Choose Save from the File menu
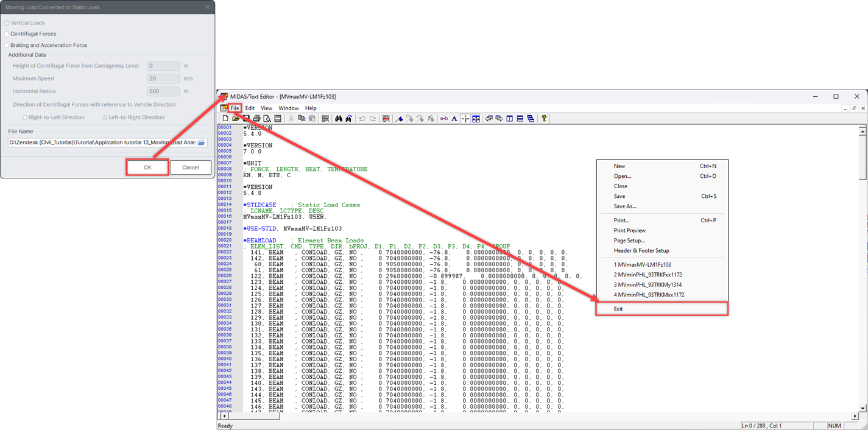The width and height of the screenshot is (868, 430). (x=662, y=196)
